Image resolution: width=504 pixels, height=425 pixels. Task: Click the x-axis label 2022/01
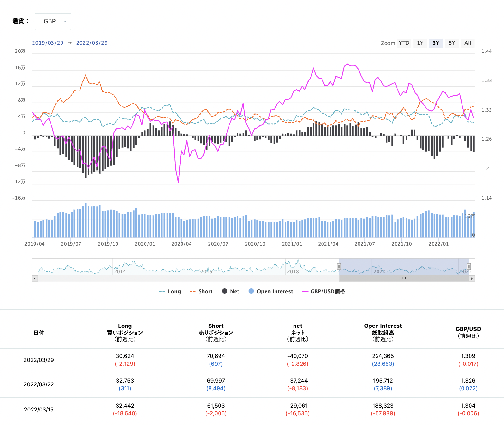click(x=439, y=244)
